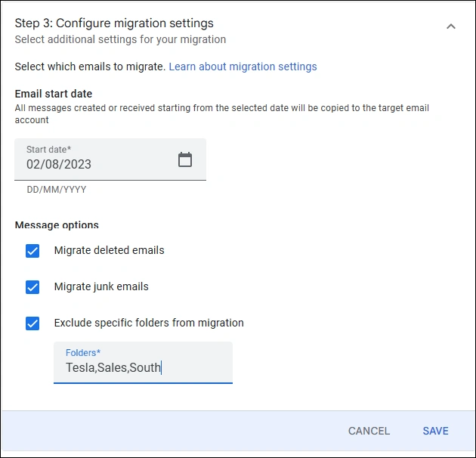Focus the Start date input field
This screenshot has width=476, height=458.
(x=110, y=159)
